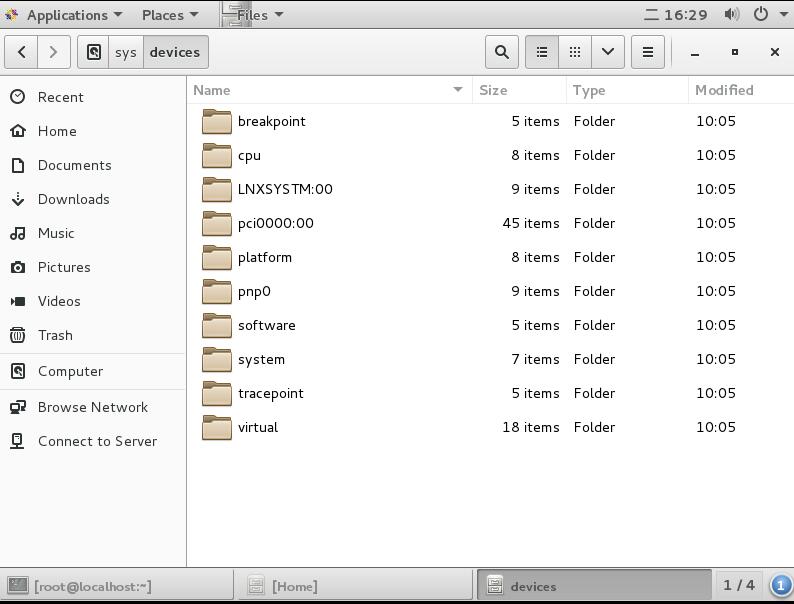Click the 7 items size cell

tap(535, 359)
